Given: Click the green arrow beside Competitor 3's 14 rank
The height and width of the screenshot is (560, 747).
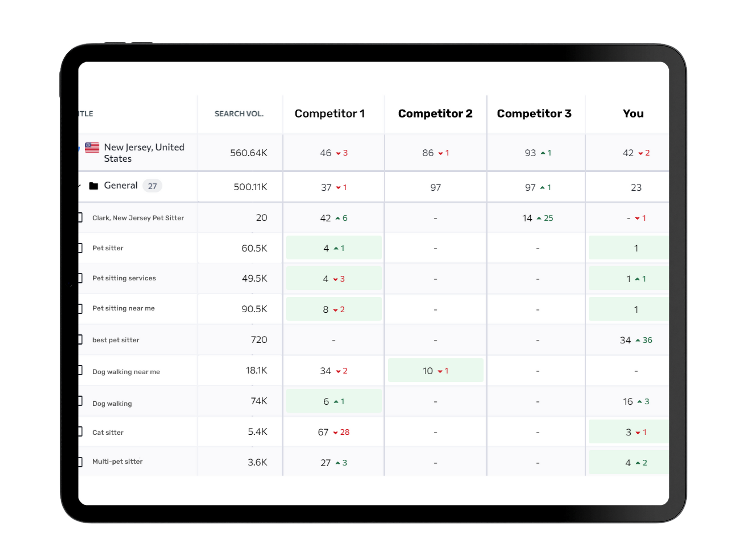Looking at the screenshot, I should (x=540, y=218).
